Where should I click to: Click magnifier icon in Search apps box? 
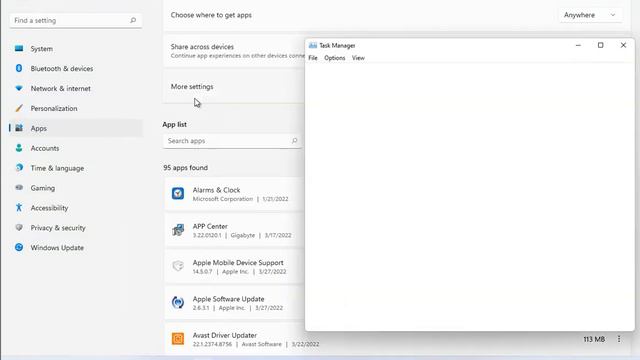tap(294, 141)
